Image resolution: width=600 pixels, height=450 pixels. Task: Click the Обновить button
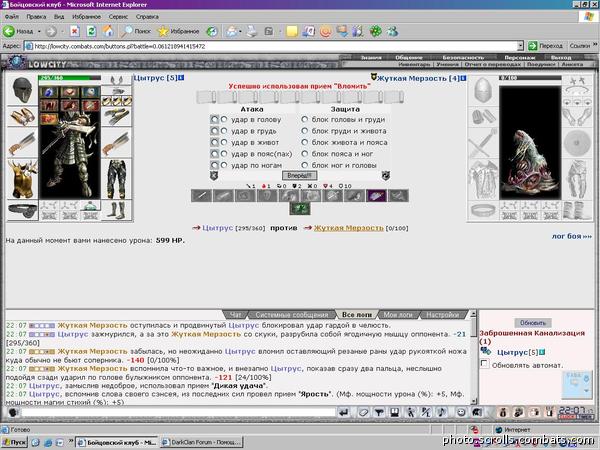tap(532, 323)
